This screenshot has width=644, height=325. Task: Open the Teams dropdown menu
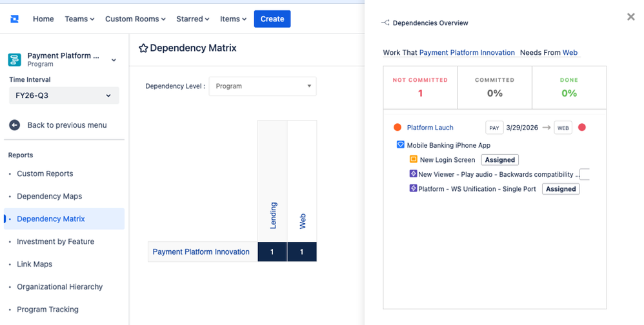click(x=79, y=19)
